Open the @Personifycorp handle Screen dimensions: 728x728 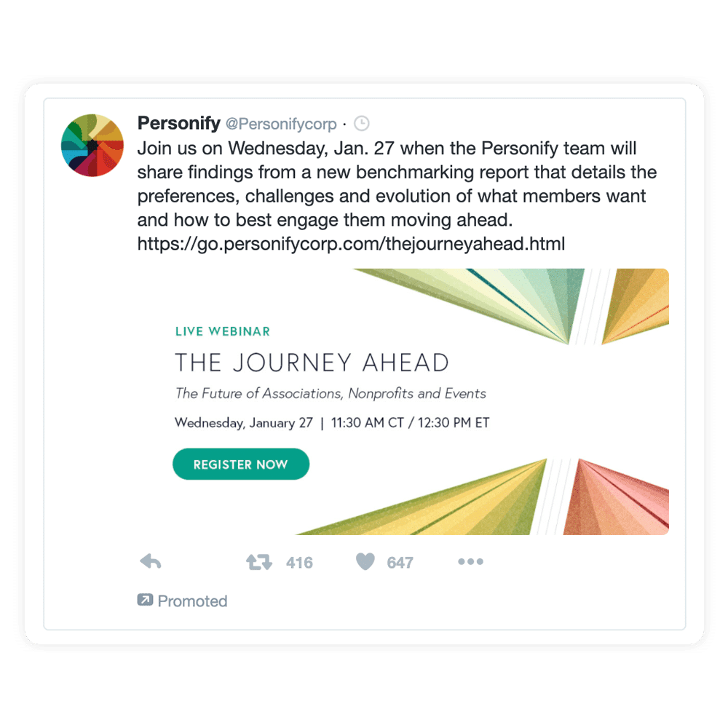coord(281,124)
